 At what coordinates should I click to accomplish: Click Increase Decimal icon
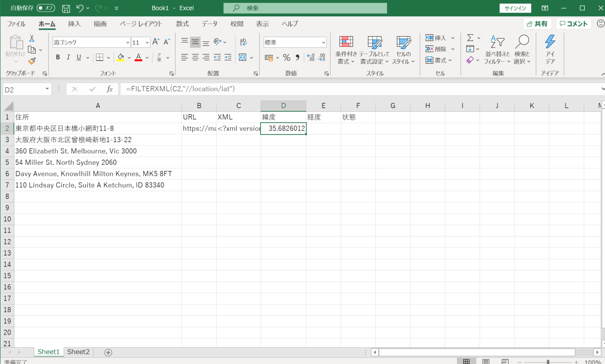click(311, 57)
